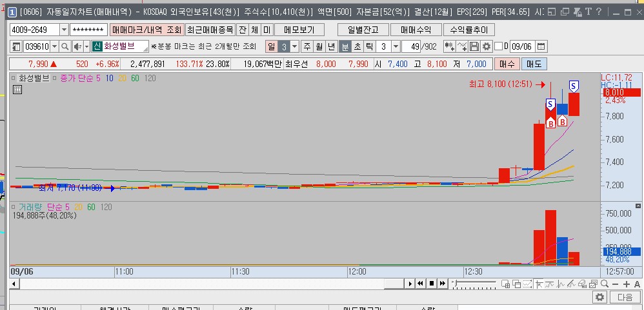Click the title bar pin lock icon

tap(578, 12)
